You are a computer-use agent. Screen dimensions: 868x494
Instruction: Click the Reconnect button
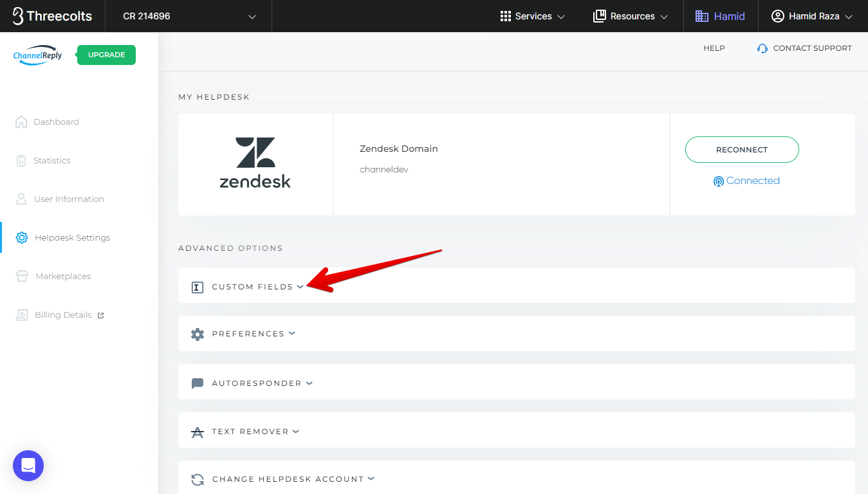click(742, 149)
